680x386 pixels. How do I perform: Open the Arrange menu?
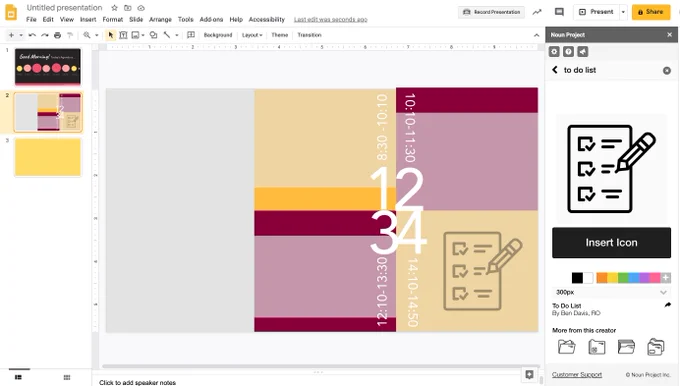coord(160,20)
